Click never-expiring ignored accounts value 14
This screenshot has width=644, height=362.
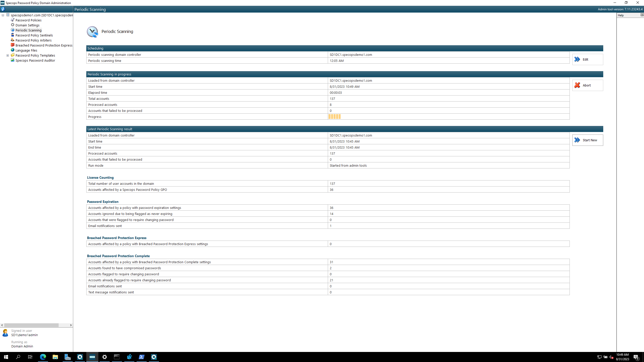[x=331, y=214]
